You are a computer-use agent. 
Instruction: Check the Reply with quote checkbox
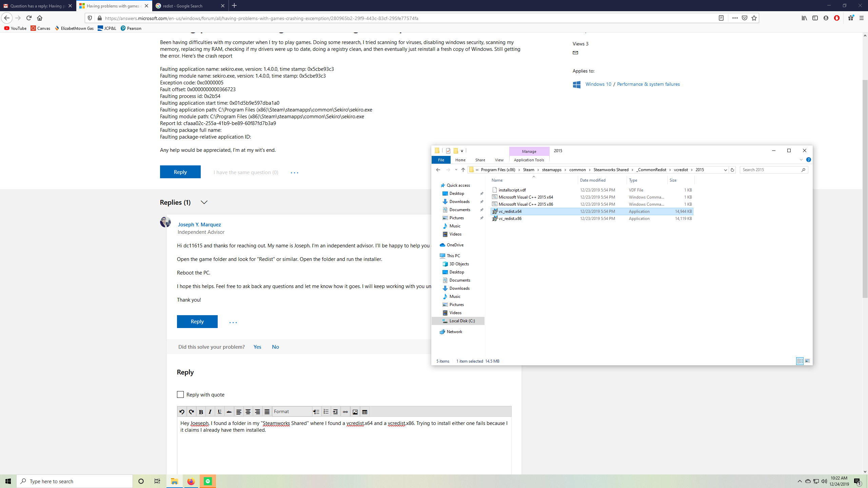180,394
